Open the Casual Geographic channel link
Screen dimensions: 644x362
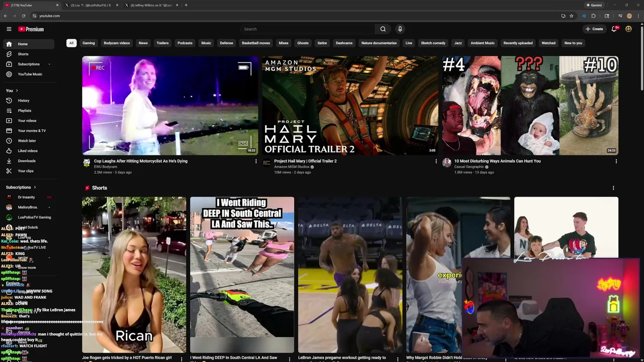point(469,167)
